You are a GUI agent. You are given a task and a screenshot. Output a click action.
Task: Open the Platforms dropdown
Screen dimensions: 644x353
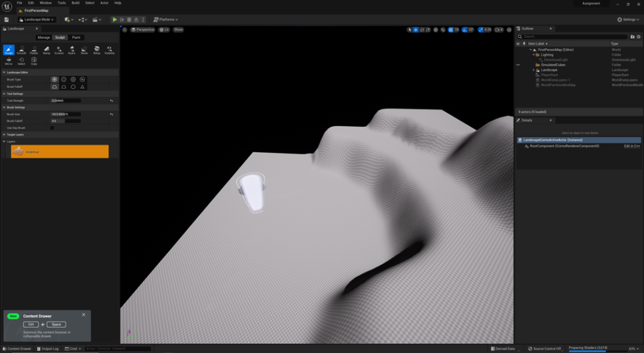coord(166,20)
